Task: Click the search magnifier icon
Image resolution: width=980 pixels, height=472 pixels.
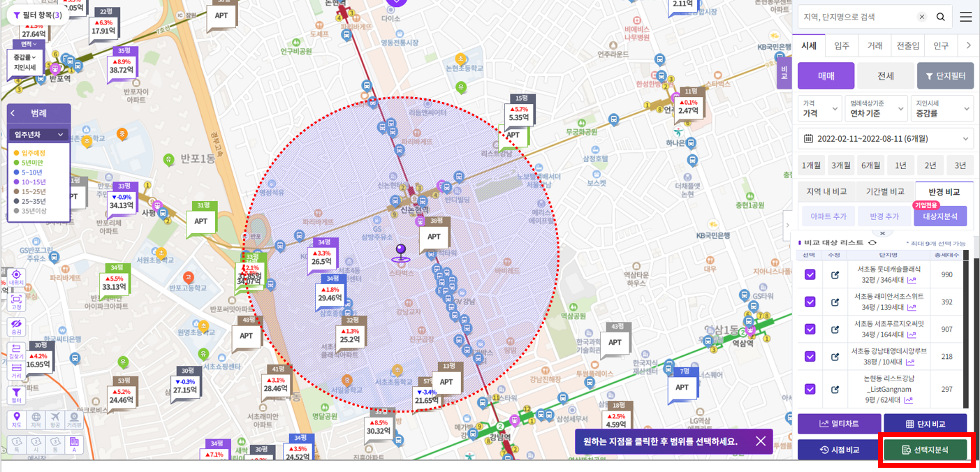Action: click(x=941, y=17)
